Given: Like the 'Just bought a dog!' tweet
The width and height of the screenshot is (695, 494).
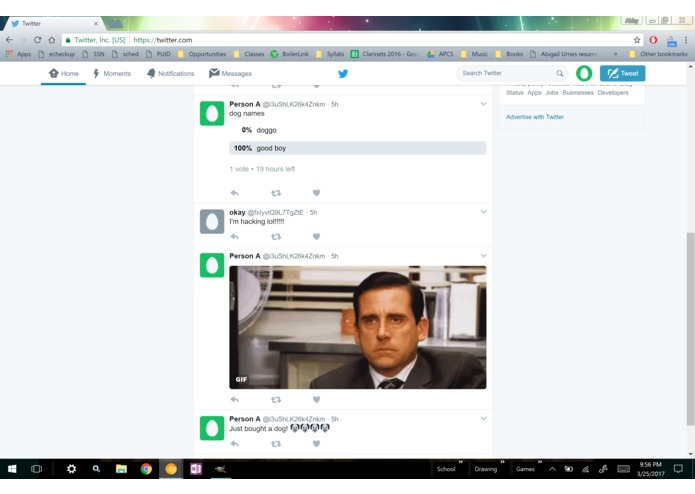Looking at the screenshot, I should point(316,443).
